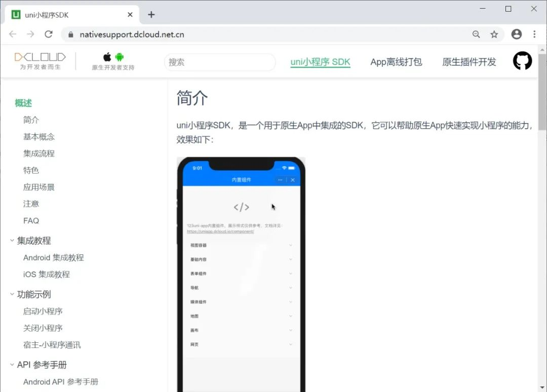Open iOS 集成教程 in the sidebar
547x392 pixels.
tap(47, 274)
